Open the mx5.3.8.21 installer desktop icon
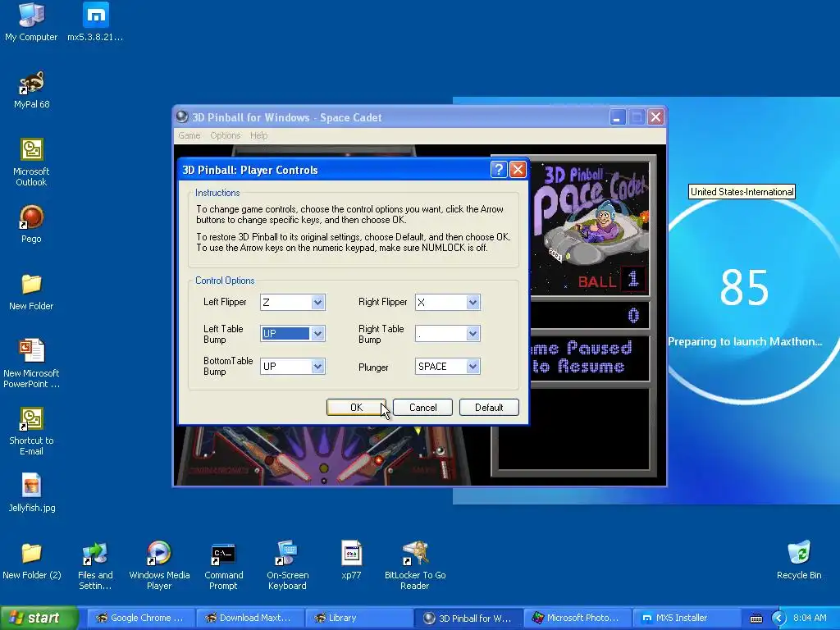 tap(95, 21)
